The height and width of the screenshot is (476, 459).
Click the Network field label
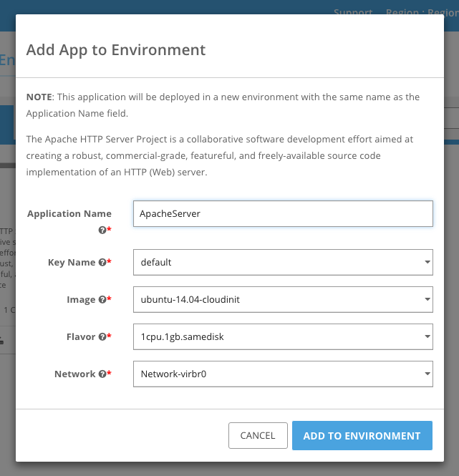click(x=75, y=374)
